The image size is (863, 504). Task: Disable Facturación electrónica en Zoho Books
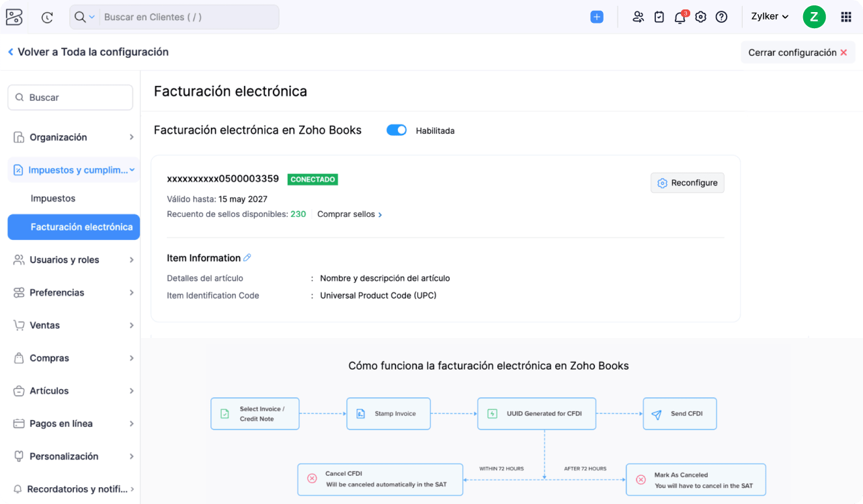[397, 130]
